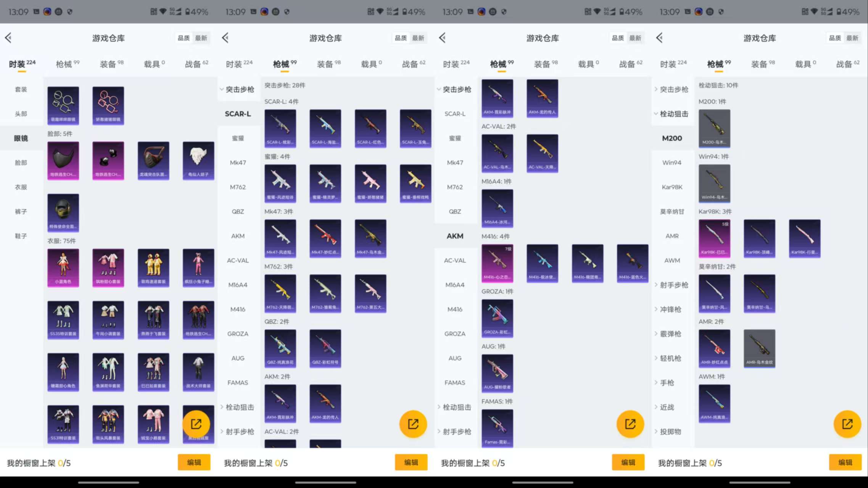The height and width of the screenshot is (488, 868).
Task: Select the Kar98K-巳巳 pink skin card
Action: tap(715, 238)
